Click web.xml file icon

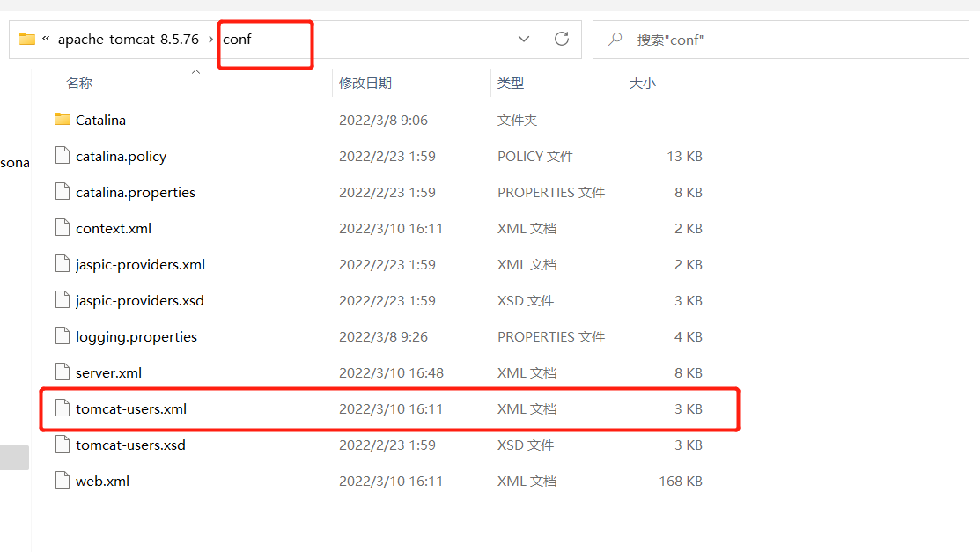[x=63, y=481]
